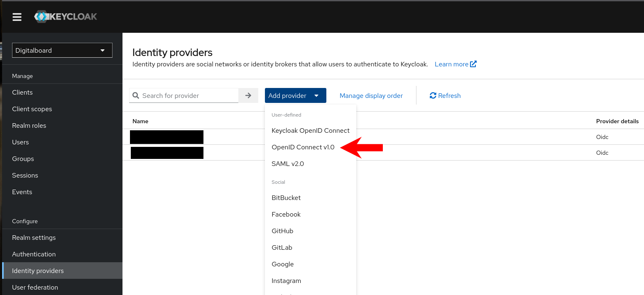Choose "SAML v2.0" from the Add provider menu
This screenshot has height=295, width=644.
[288, 163]
